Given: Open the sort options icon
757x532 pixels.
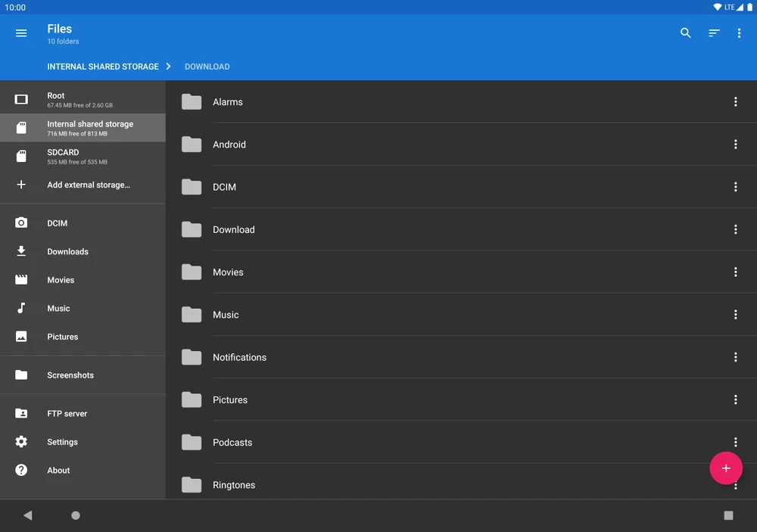Looking at the screenshot, I should pyautogui.click(x=714, y=33).
